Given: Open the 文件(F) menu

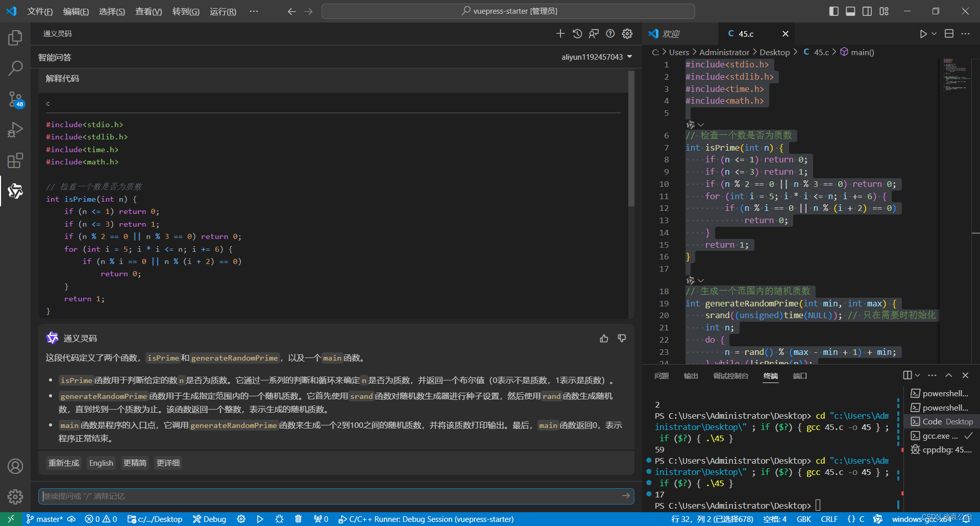Looking at the screenshot, I should [x=40, y=11].
